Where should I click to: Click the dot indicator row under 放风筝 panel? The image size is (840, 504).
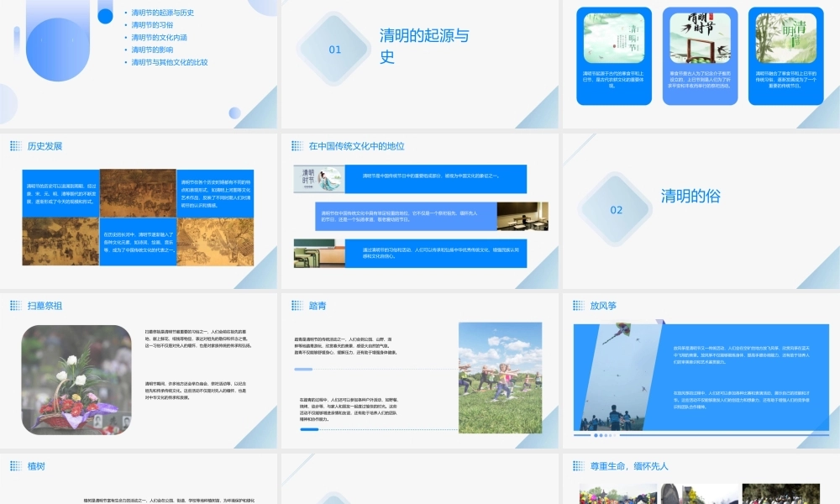click(x=605, y=435)
